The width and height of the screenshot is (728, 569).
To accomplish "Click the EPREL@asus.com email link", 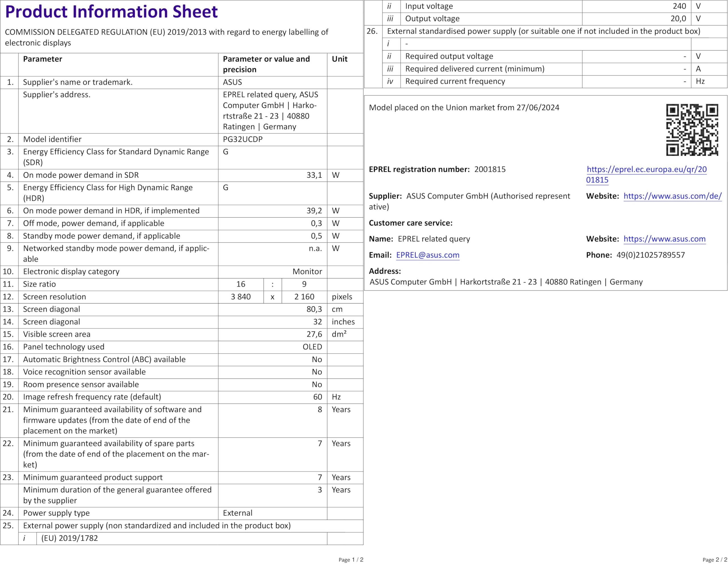I will tap(428, 255).
